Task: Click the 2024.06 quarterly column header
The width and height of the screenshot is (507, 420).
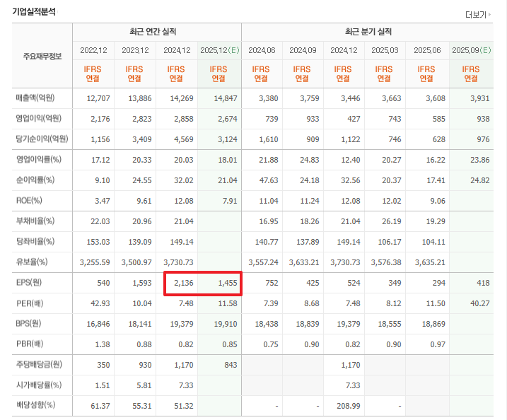Action: coord(262,50)
